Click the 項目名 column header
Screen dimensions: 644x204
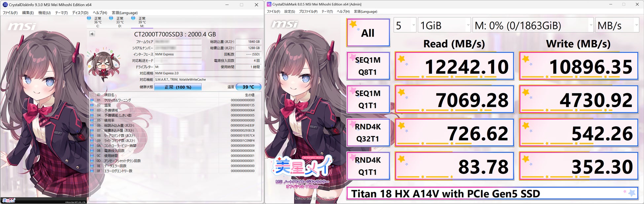[109, 95]
